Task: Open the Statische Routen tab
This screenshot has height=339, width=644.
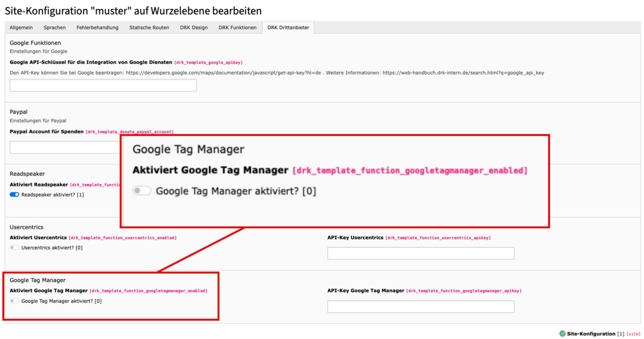Action: click(150, 27)
